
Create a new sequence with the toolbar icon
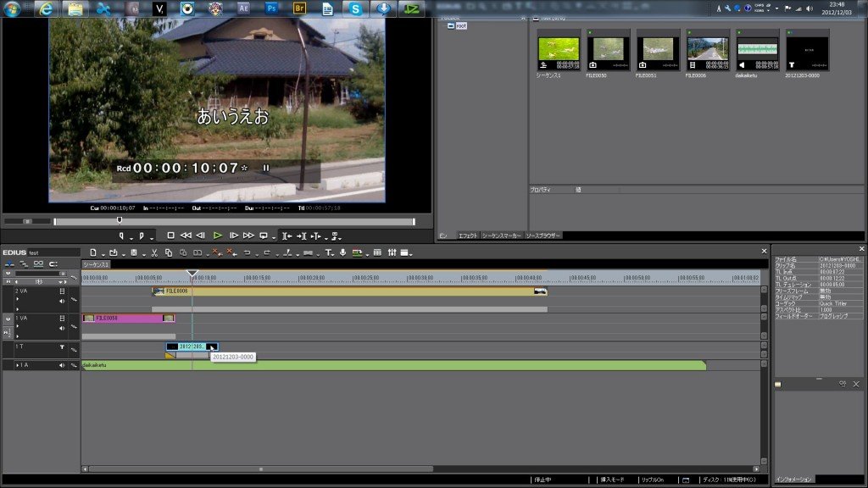[x=93, y=252]
